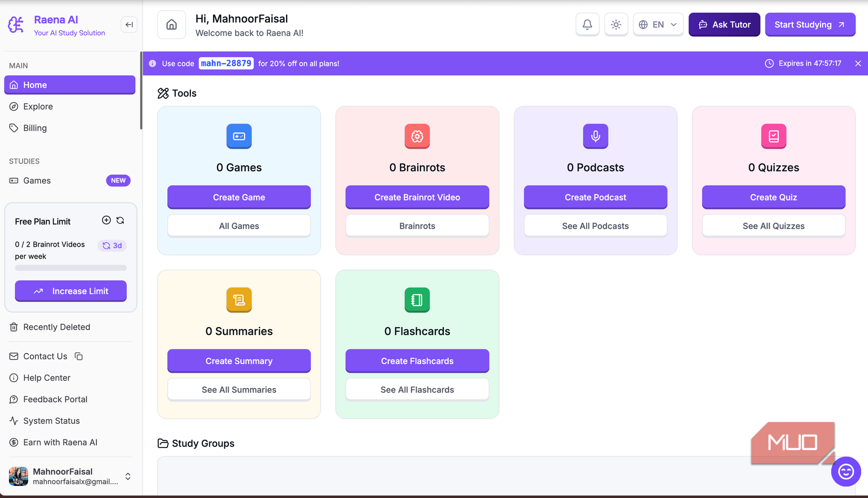
Task: Click the Earn dollar icon
Action: [x=14, y=443]
